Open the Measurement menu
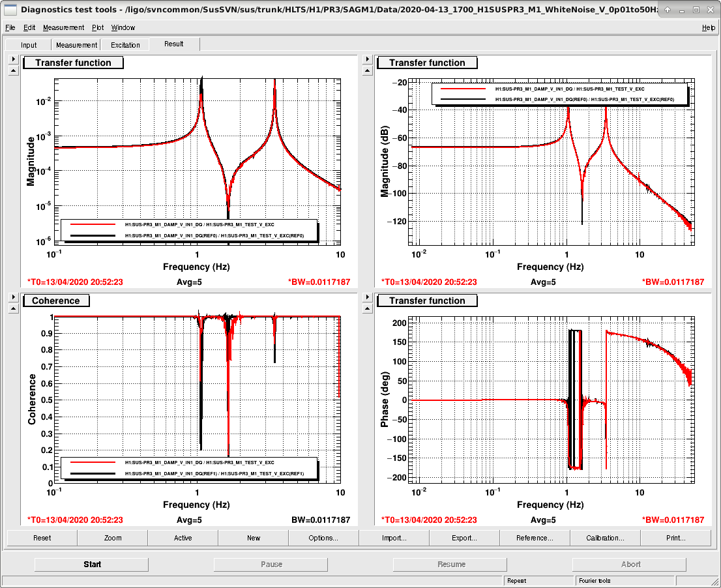The image size is (721, 588). (63, 27)
